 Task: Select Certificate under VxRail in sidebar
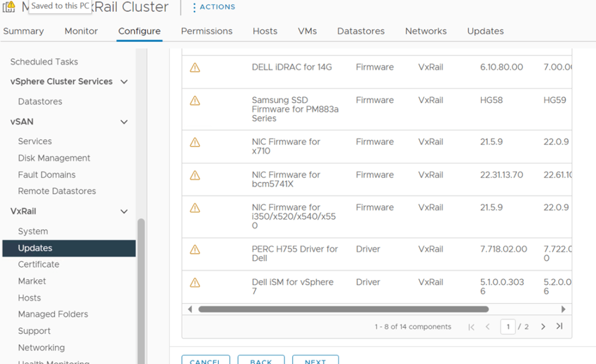coord(38,265)
